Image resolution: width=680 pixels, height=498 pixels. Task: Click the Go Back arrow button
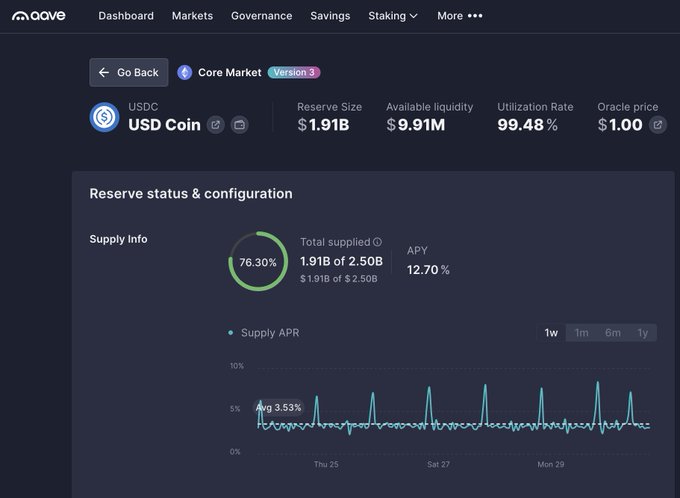click(129, 72)
